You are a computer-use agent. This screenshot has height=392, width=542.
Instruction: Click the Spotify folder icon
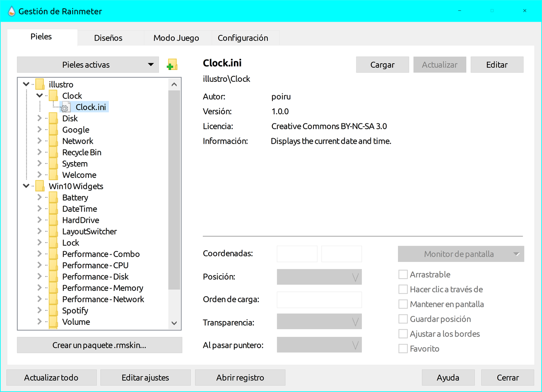53,310
